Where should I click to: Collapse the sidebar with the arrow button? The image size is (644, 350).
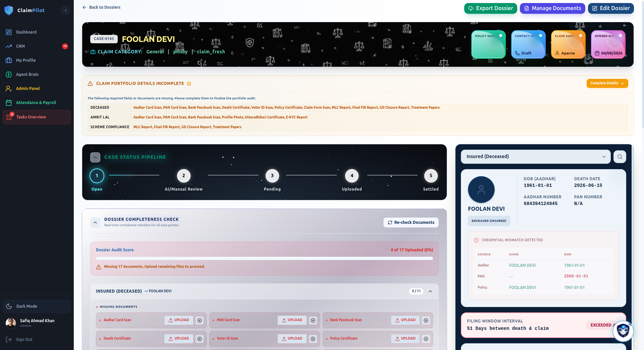[x=66, y=10]
